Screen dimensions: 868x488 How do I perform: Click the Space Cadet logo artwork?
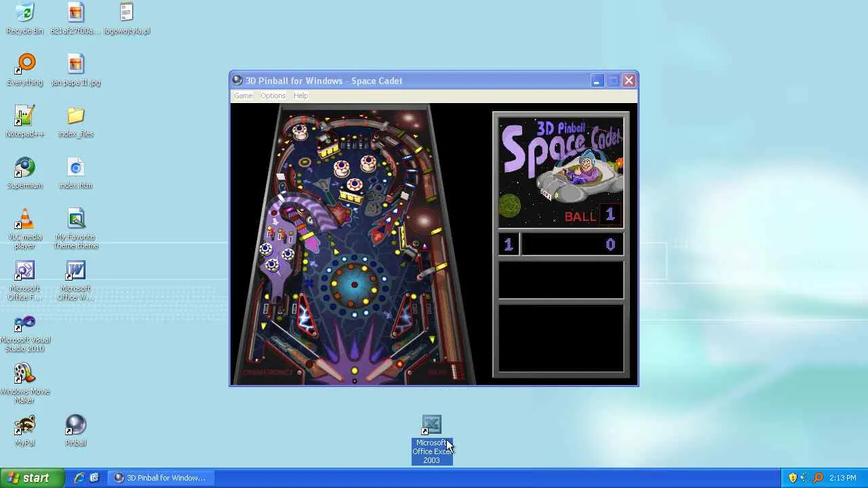tap(561, 173)
